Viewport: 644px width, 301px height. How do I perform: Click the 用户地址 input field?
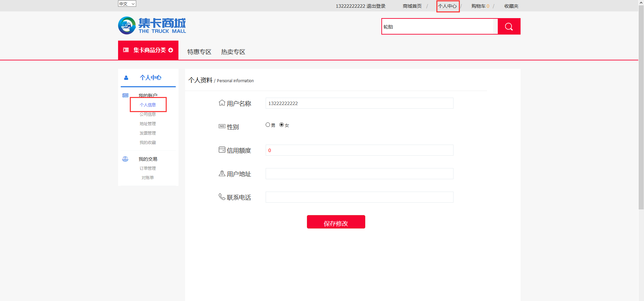pyautogui.click(x=359, y=174)
